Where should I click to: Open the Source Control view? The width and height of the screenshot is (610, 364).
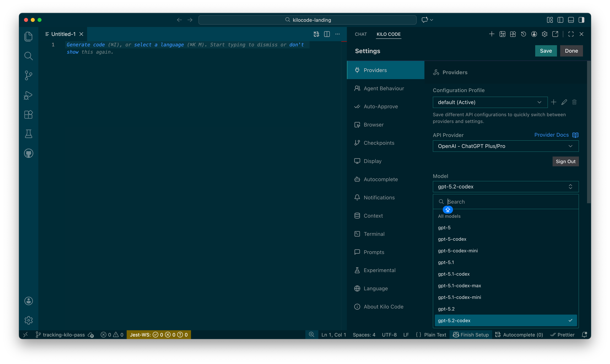tap(29, 75)
